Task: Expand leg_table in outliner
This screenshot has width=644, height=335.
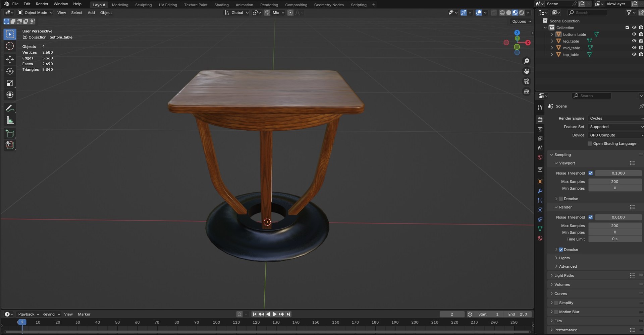Action: [552, 41]
